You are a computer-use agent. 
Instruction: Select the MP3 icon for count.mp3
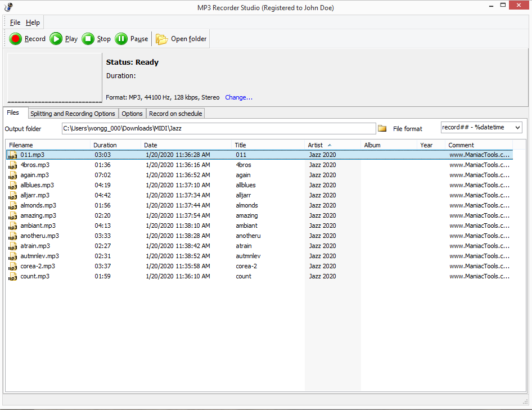coord(12,277)
